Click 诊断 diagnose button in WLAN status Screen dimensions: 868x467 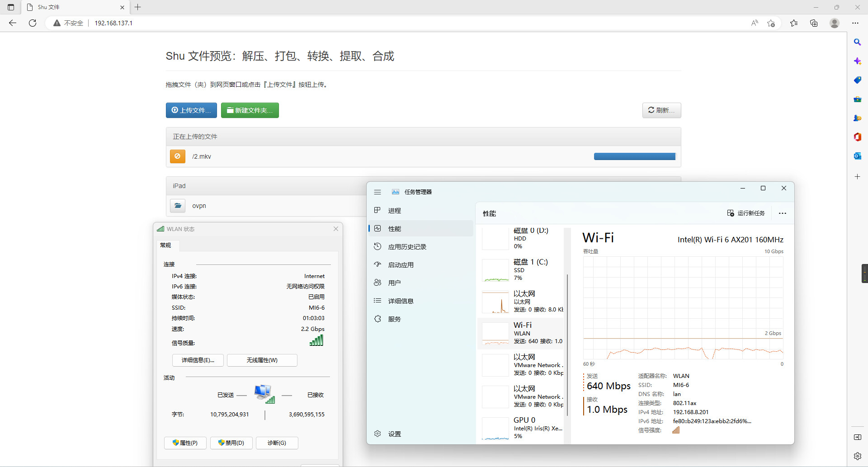tap(277, 443)
